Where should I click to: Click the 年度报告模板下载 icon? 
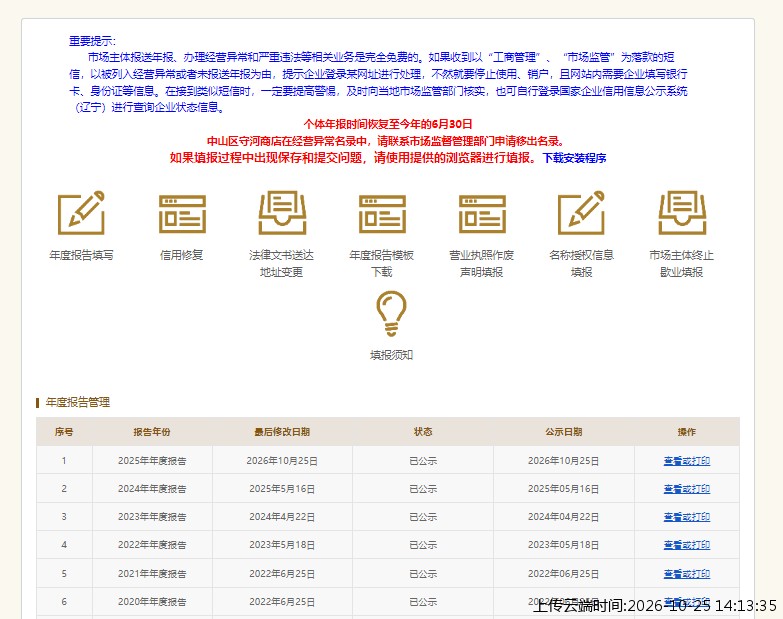[x=382, y=214]
